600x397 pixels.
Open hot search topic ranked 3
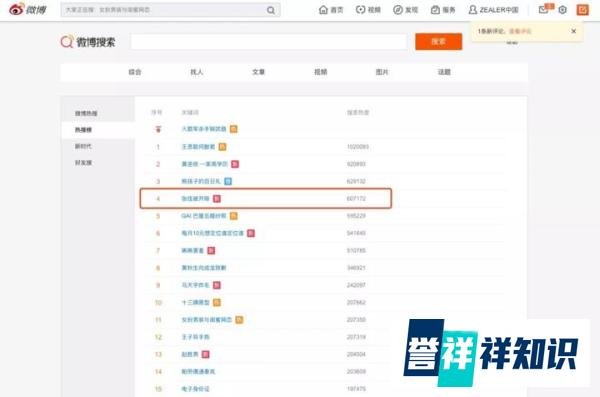(201, 181)
